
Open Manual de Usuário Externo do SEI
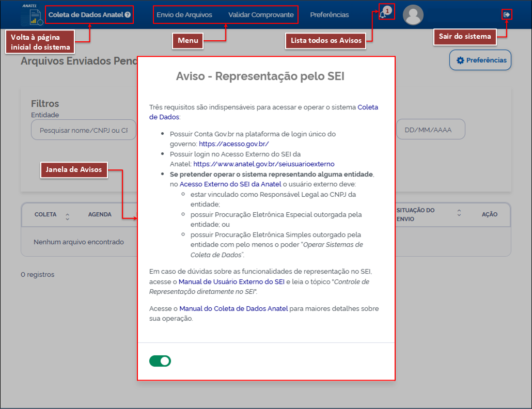231,281
